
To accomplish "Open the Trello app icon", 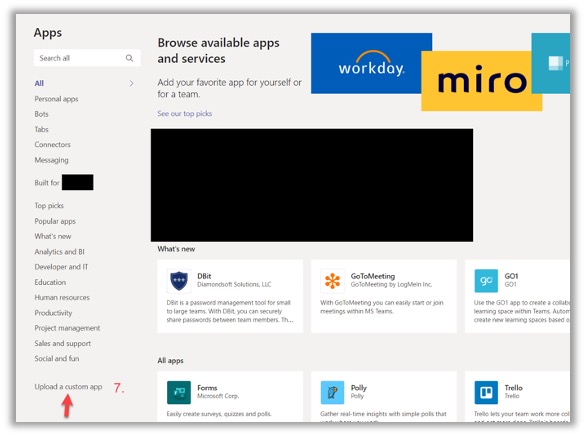I will tap(486, 392).
